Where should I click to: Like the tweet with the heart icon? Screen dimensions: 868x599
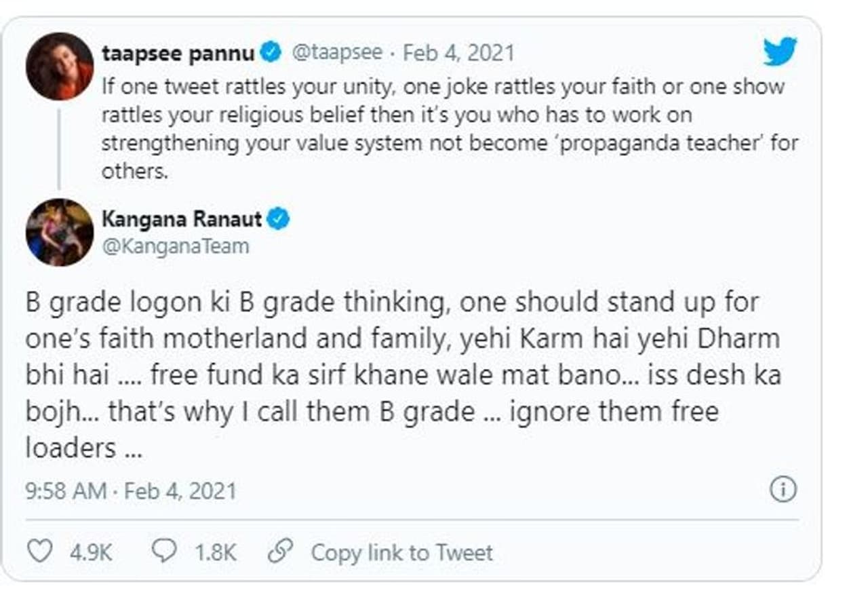point(39,552)
